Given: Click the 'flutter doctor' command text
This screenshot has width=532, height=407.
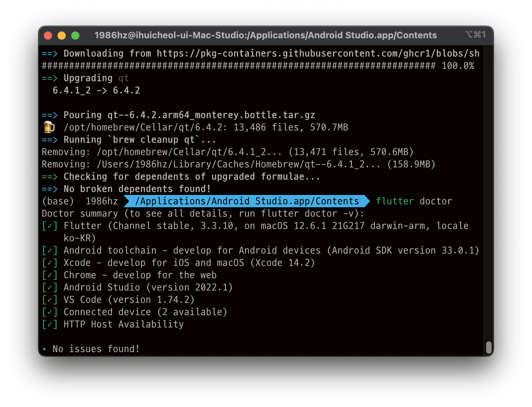Looking at the screenshot, I should 414,201.
